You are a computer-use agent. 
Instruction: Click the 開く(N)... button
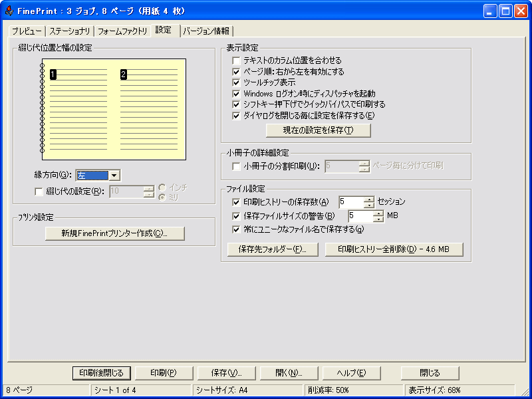[289, 373]
